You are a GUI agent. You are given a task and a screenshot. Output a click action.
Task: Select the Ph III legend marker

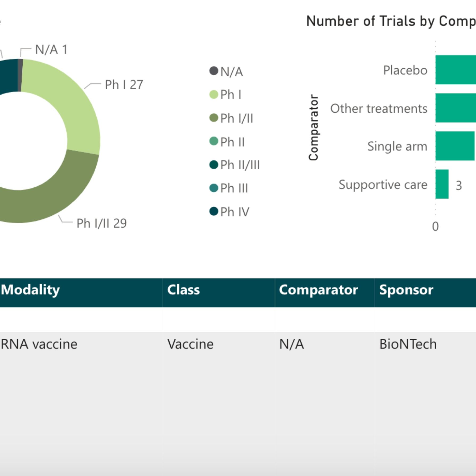pos(214,188)
